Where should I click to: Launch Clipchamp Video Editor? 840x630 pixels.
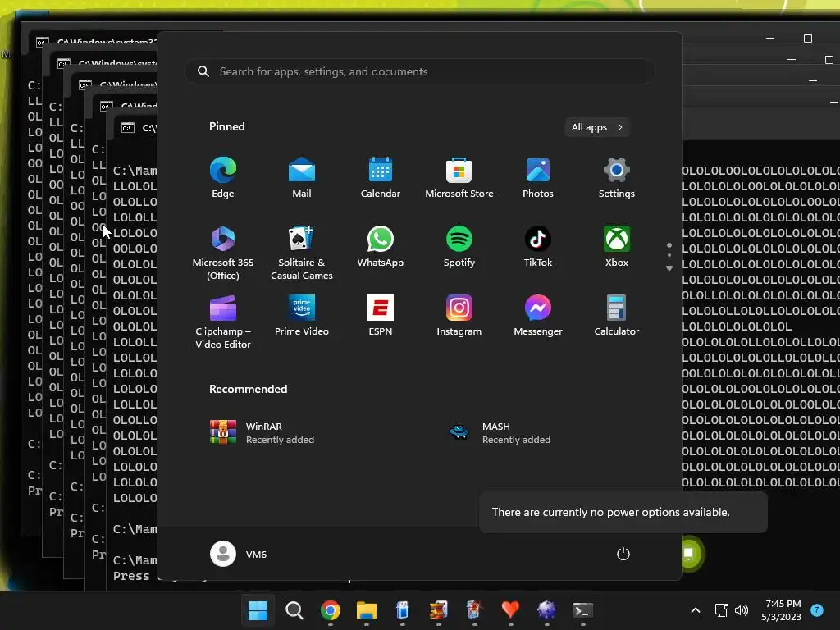click(223, 322)
